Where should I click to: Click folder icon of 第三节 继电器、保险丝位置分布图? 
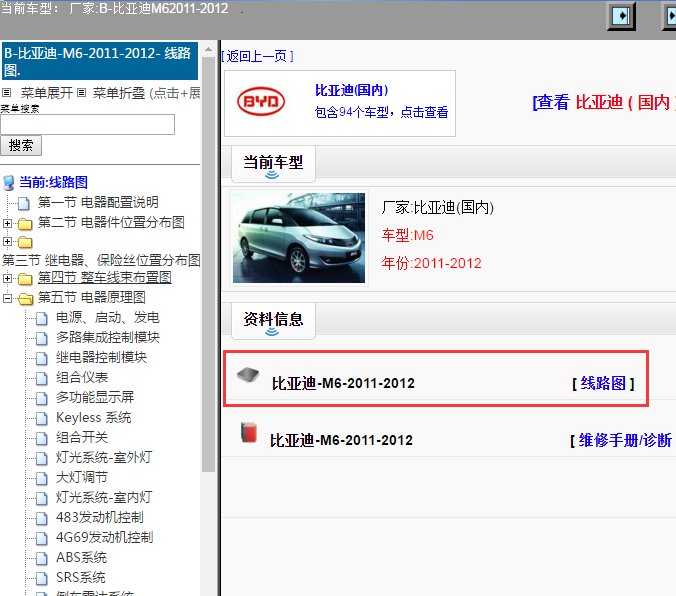(x=25, y=242)
